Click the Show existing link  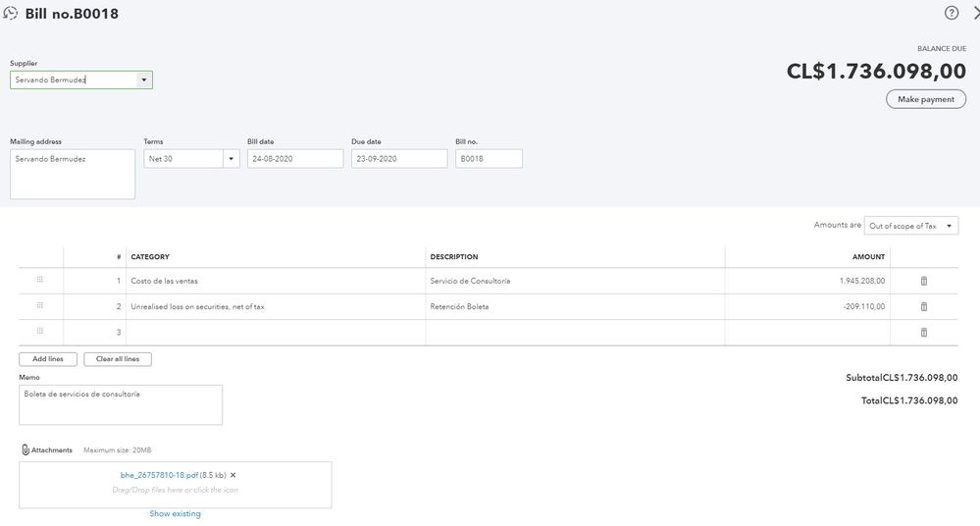[x=175, y=513]
